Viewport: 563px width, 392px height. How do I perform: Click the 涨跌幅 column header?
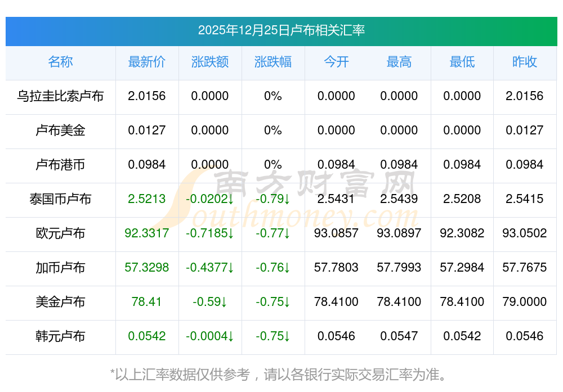(272, 62)
